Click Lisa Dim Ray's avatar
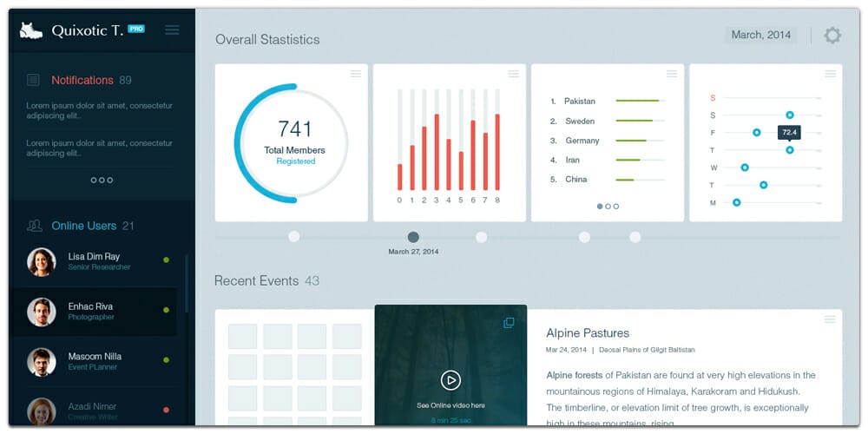This screenshot has height=434, width=868. pyautogui.click(x=42, y=262)
